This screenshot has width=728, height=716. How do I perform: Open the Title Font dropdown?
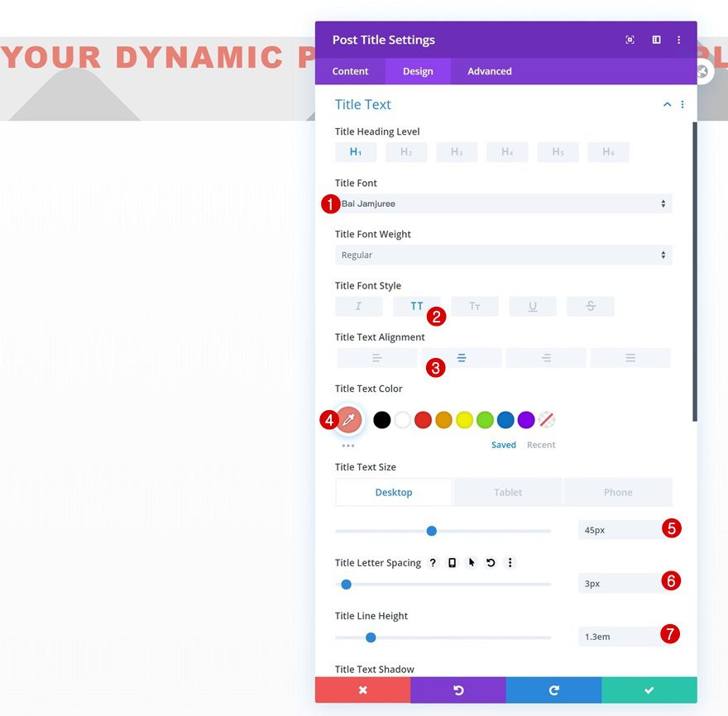pos(504,203)
